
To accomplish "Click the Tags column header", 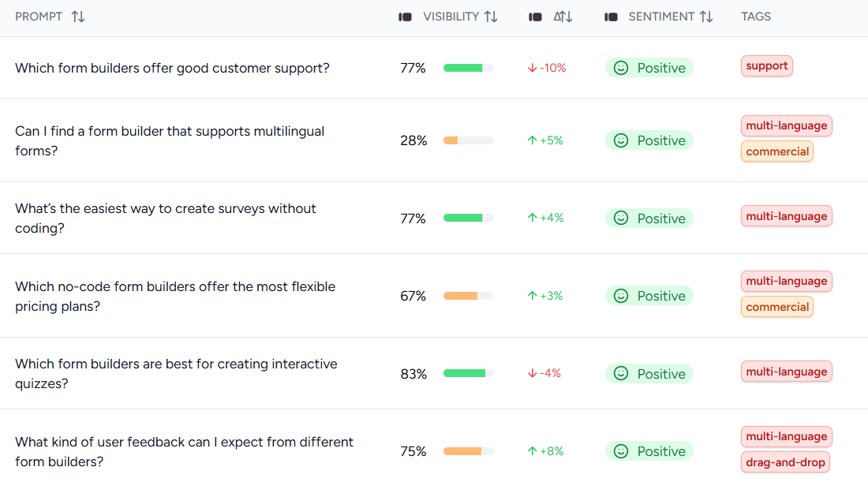I will (756, 17).
